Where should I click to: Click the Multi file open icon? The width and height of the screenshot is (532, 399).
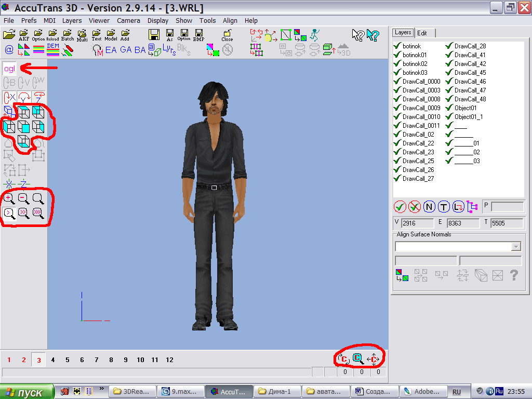point(82,36)
